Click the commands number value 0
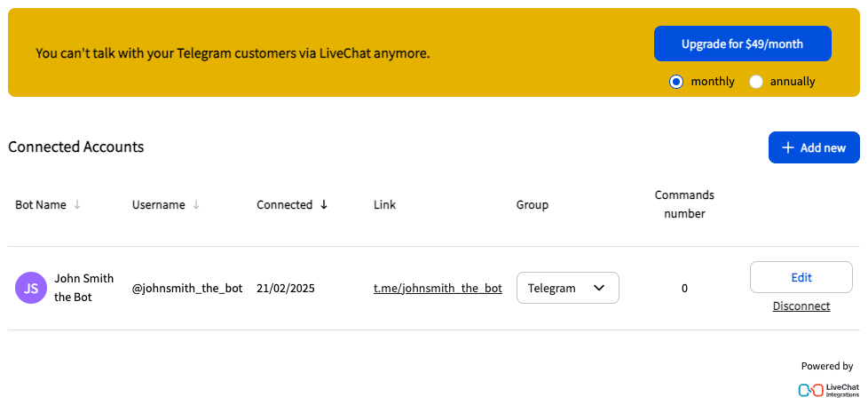Screen dimensions: 868x413 (x=684, y=289)
